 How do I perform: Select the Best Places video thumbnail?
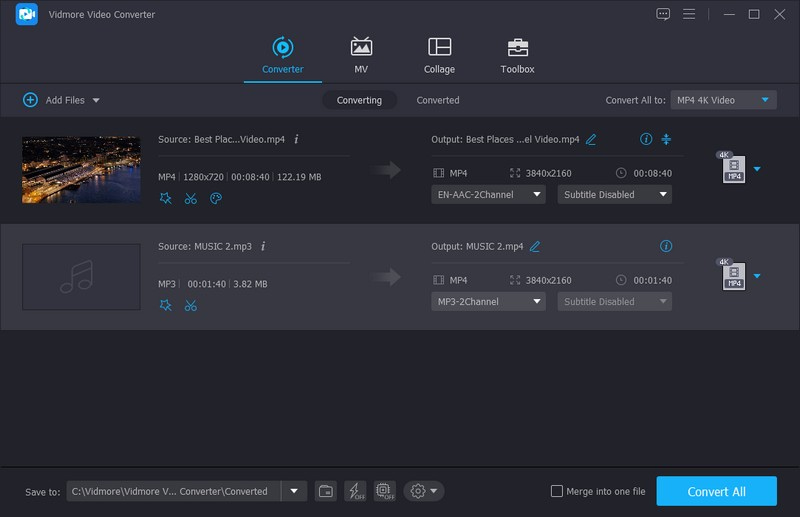click(81, 169)
